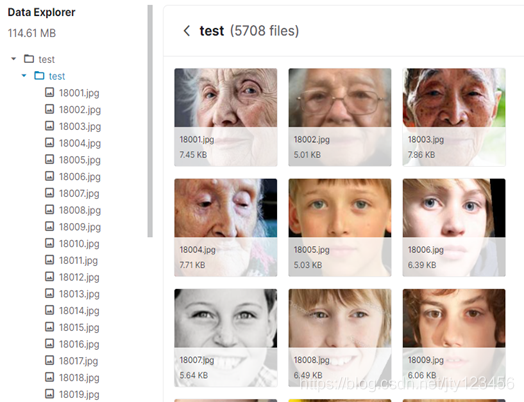Open the grayscale 18007.jpg thumbnail
The width and height of the screenshot is (524, 402).
coord(226,338)
